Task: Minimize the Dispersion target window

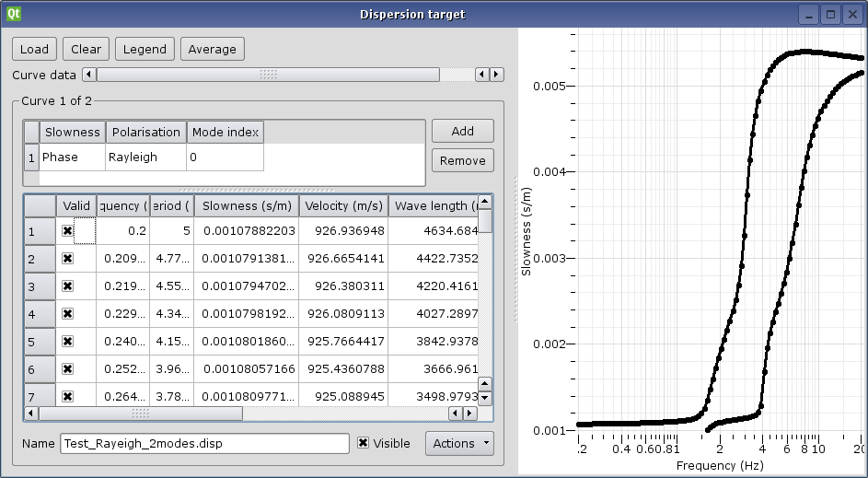Action: click(x=808, y=14)
